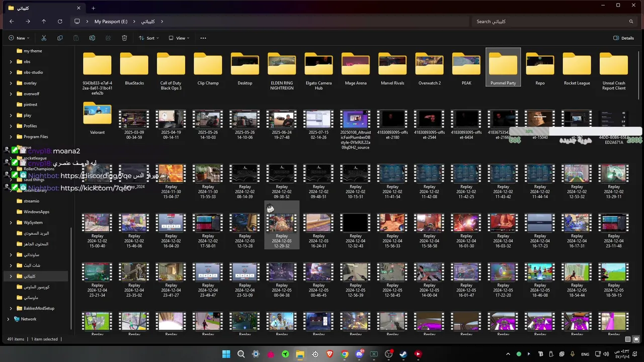The width and height of the screenshot is (644, 362).
Task: Open the Clip Champ folder
Action: pos(208,69)
